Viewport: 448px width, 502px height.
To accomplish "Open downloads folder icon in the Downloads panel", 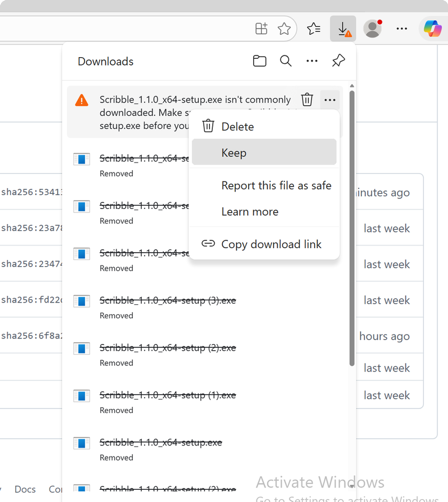I will tap(259, 61).
